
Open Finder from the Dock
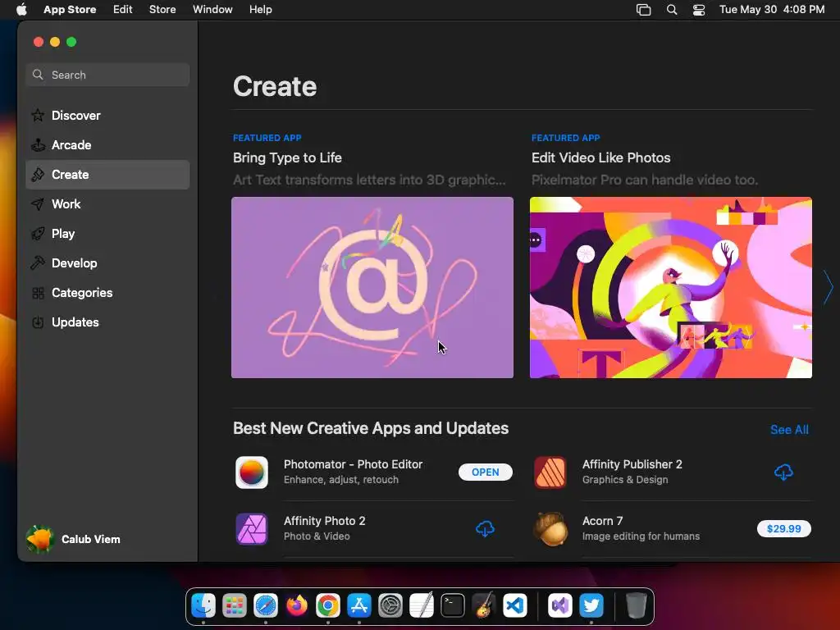pyautogui.click(x=203, y=606)
